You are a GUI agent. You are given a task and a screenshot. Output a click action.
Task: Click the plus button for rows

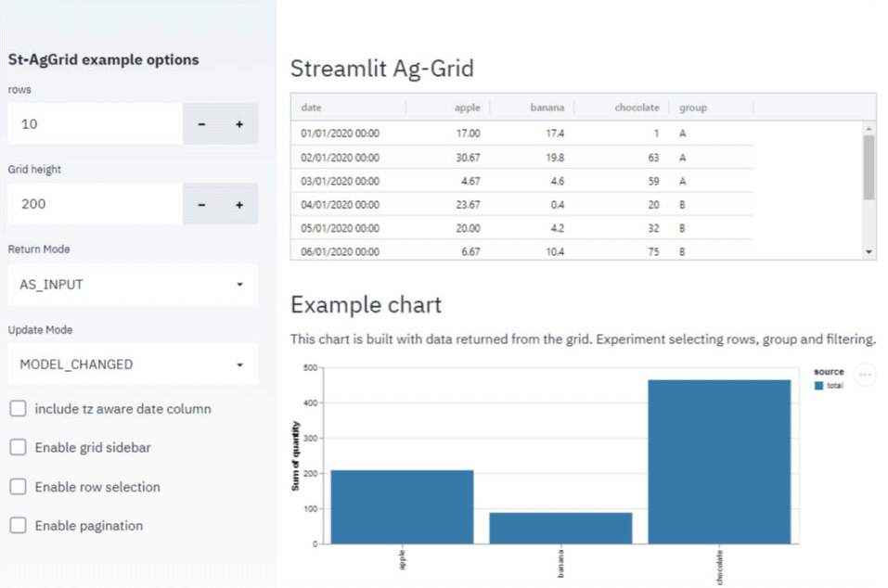click(x=238, y=124)
